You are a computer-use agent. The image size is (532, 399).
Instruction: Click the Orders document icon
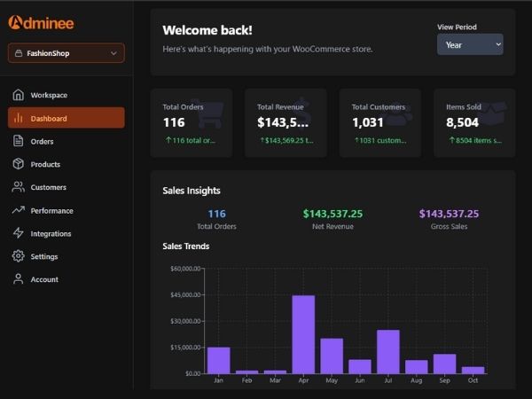pos(18,141)
